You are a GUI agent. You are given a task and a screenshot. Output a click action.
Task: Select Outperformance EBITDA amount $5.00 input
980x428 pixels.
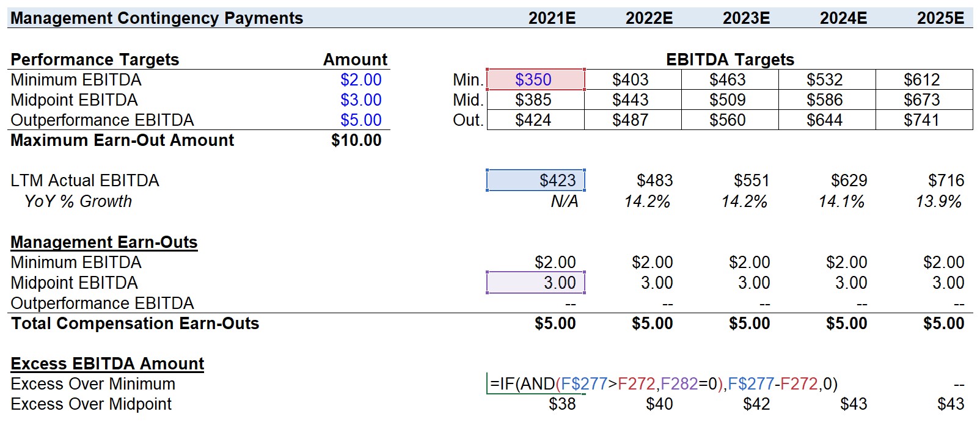click(x=360, y=120)
